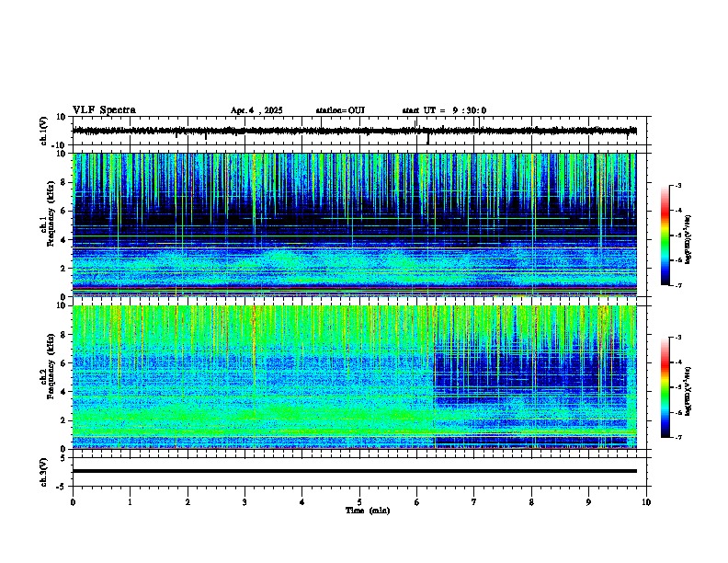Click the "-3" tick on ch.2 color bar
Screen dimensions: 728x563
[677, 338]
